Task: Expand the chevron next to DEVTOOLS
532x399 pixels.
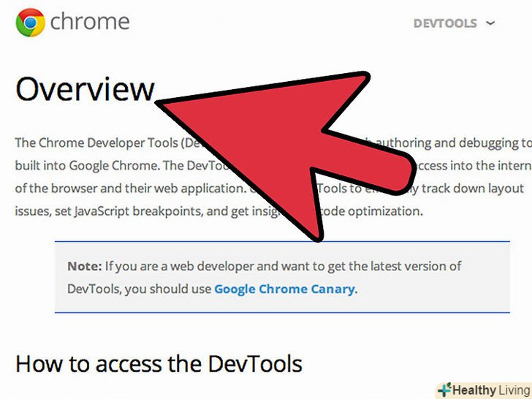Action: point(490,23)
